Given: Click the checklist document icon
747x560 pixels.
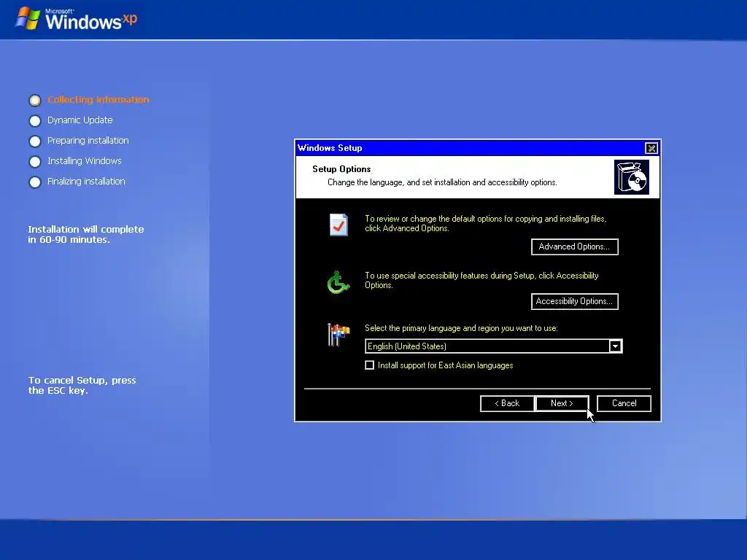Looking at the screenshot, I should point(338,225).
